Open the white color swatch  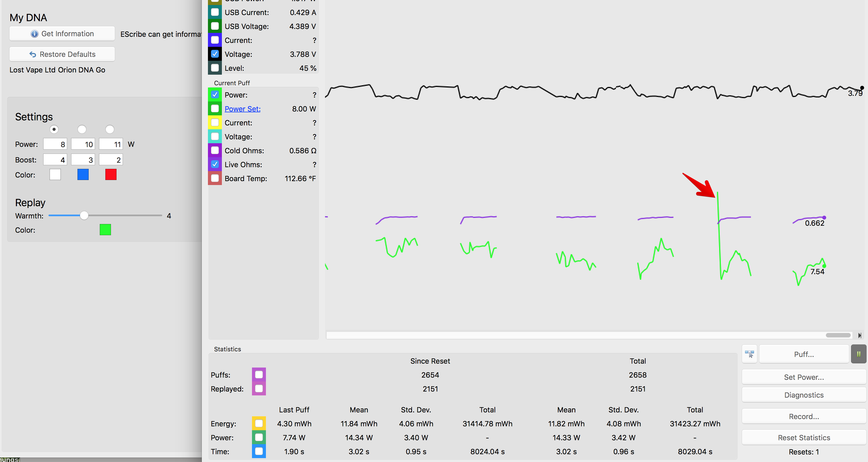[55, 175]
